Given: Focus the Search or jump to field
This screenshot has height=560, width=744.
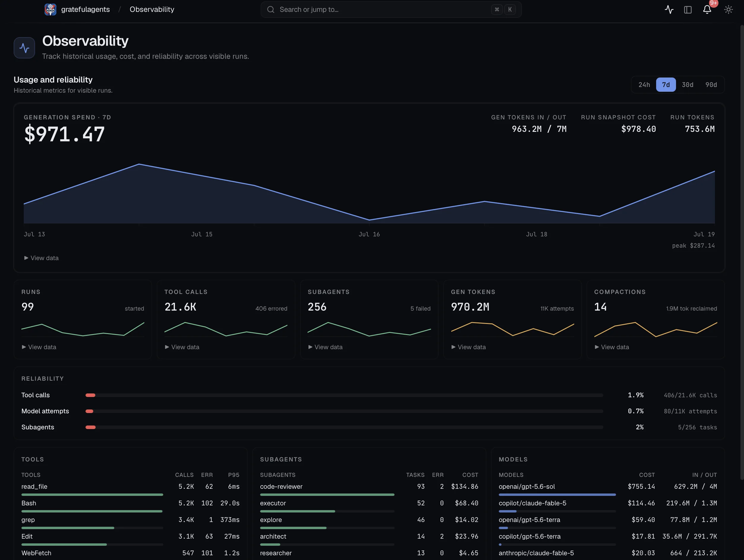Looking at the screenshot, I should (x=391, y=10).
